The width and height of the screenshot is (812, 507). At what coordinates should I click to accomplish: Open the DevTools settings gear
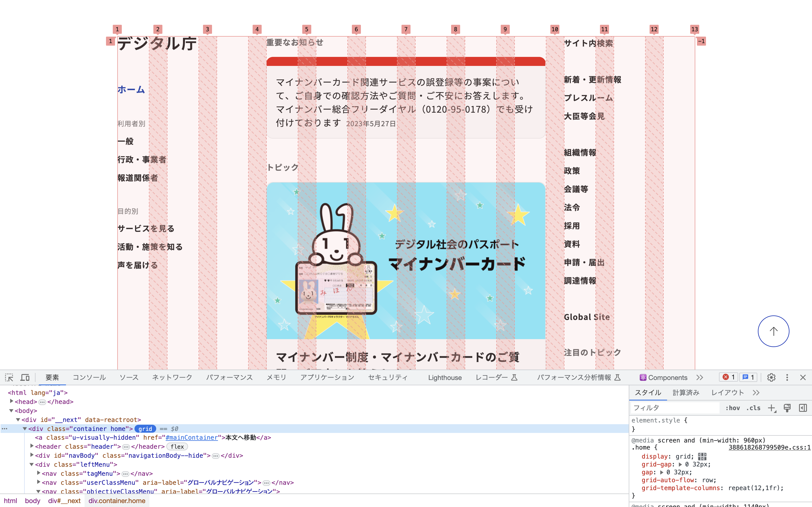tap(771, 377)
